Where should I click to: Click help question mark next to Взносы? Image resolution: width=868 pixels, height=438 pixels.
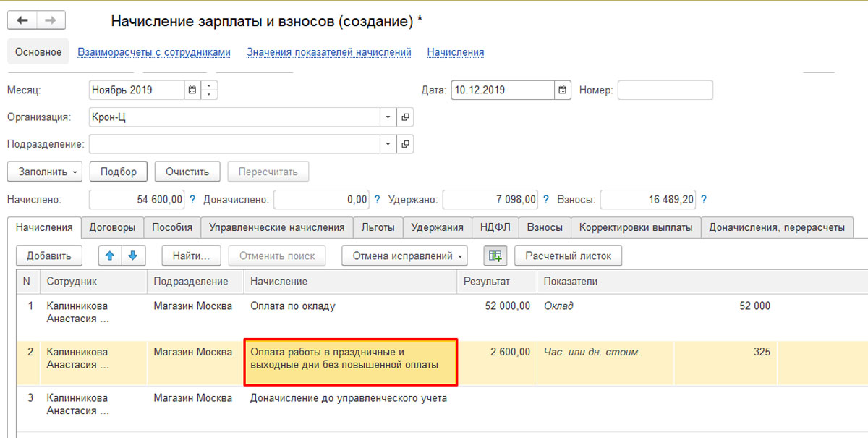[x=703, y=199]
